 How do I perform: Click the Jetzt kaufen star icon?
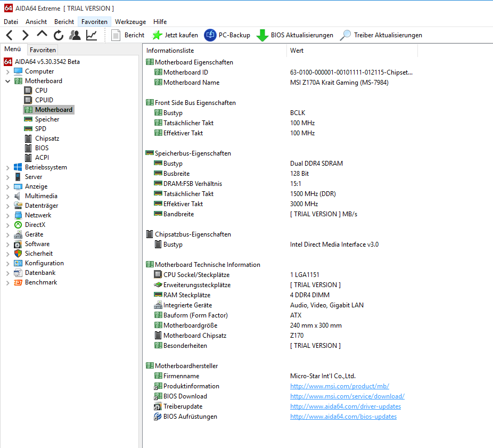pos(157,35)
